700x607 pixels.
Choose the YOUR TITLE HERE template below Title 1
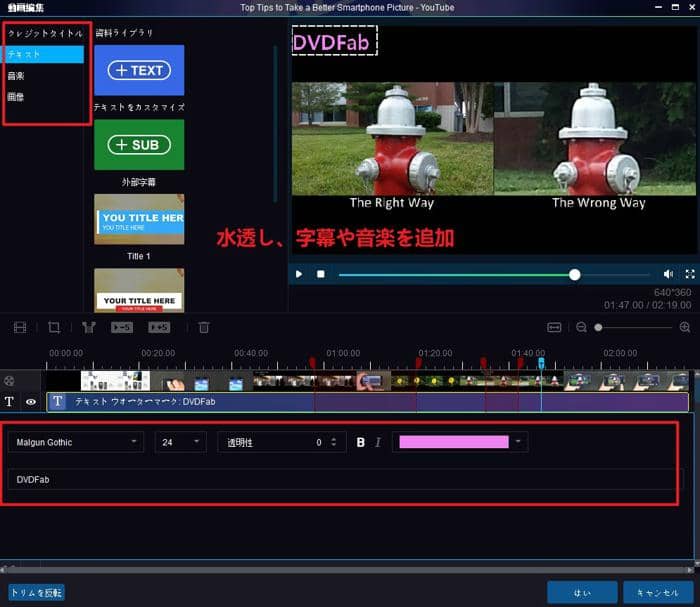139,290
